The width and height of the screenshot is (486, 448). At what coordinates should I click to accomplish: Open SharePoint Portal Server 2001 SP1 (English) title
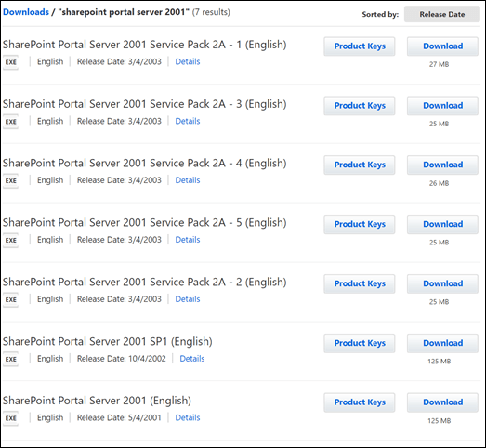pyautogui.click(x=108, y=342)
